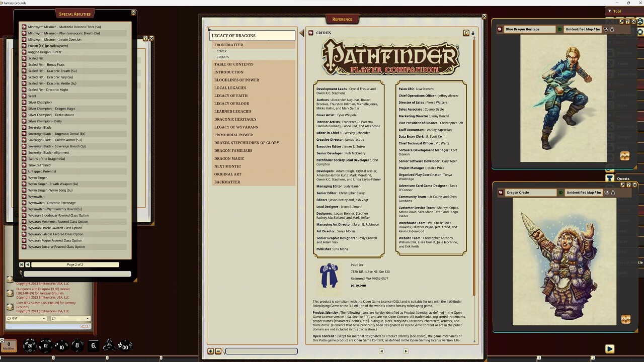Collapse the Tool sidebar section
Image resolution: width=644 pixels, height=362 pixels.
click(610, 11)
